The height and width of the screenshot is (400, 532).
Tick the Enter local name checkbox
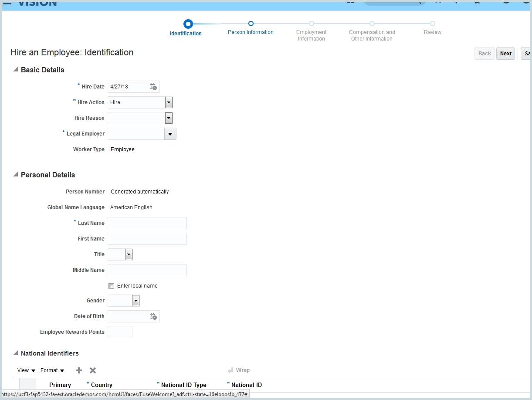point(112,286)
